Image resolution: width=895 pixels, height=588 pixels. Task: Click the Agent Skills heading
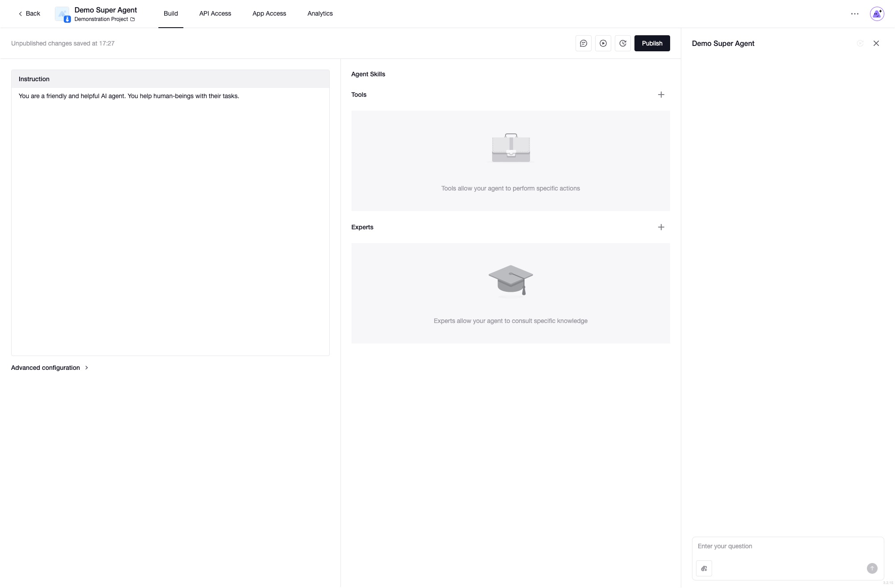click(x=368, y=74)
